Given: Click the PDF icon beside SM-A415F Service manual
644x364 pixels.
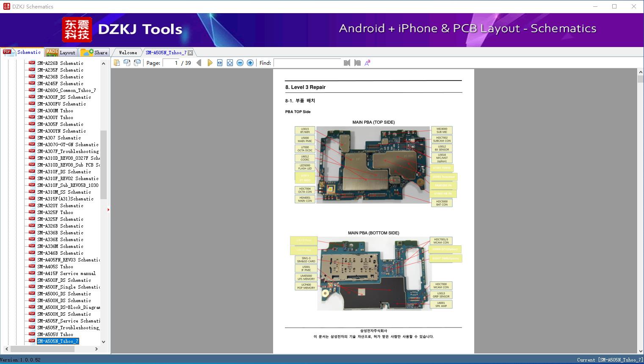Looking at the screenshot, I should coord(32,273).
